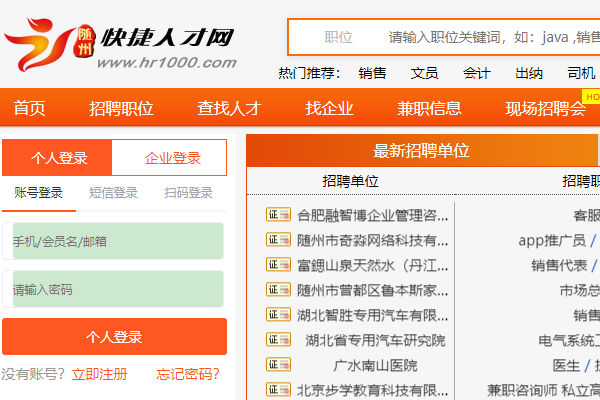Open company 合肥融智博企业管理咨...

tap(372, 215)
